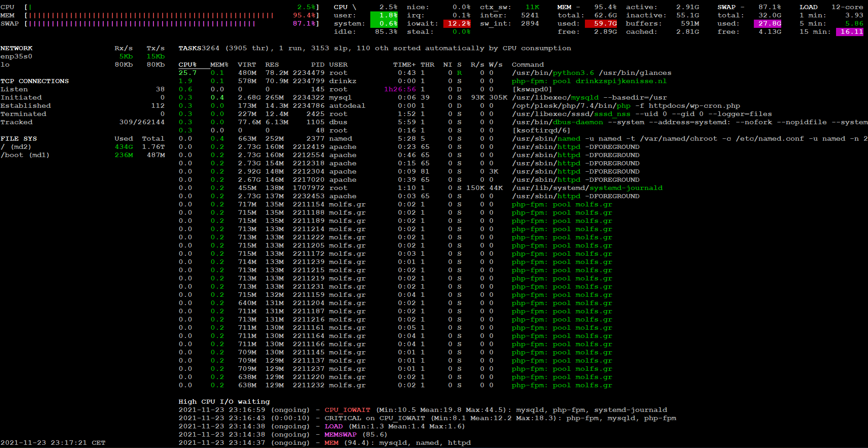
Task: Select the PID column header
Action: coord(318,65)
